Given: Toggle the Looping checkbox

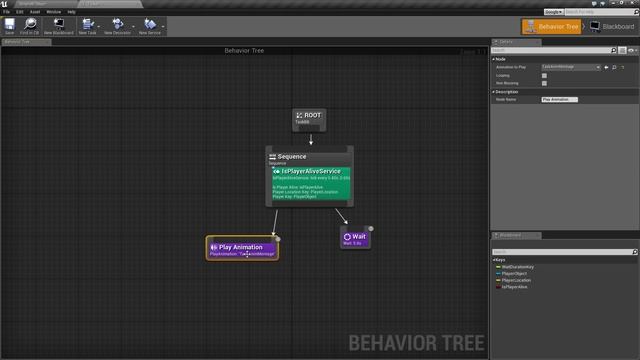Looking at the screenshot, I should pyautogui.click(x=544, y=76).
